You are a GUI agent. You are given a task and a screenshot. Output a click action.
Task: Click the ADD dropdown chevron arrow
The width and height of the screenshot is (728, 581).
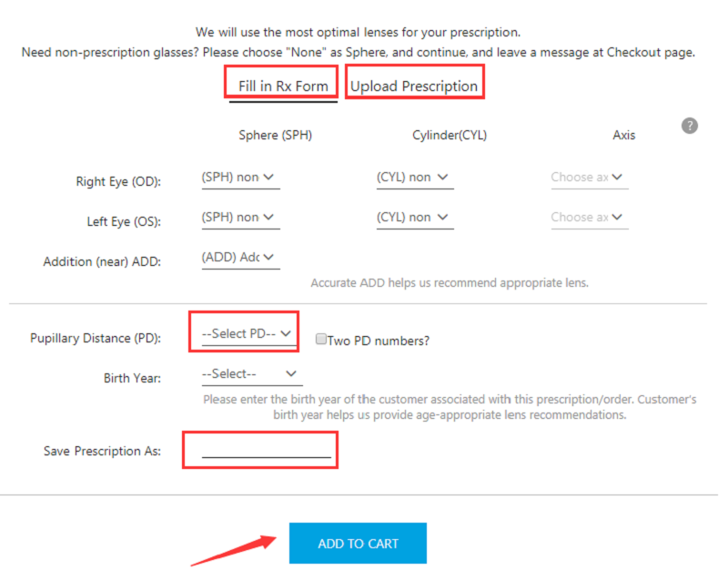pos(268,257)
